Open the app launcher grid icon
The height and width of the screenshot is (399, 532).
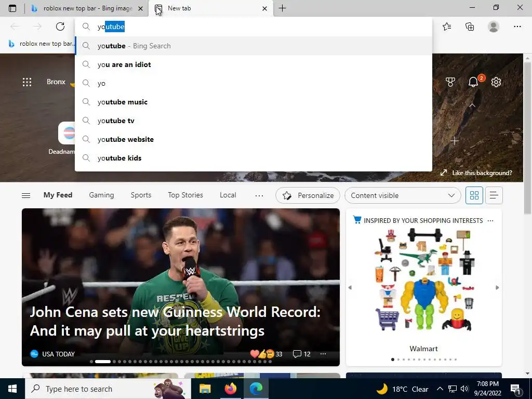coord(27,82)
